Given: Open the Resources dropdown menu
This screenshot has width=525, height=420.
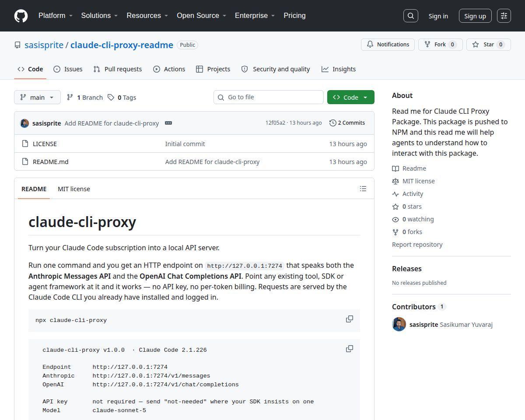Looking at the screenshot, I should [147, 16].
